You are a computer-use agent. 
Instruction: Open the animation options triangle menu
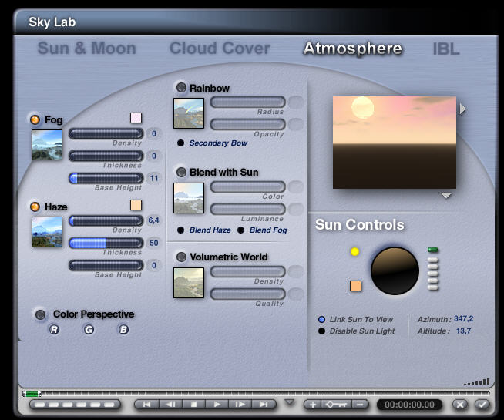[x=290, y=402]
